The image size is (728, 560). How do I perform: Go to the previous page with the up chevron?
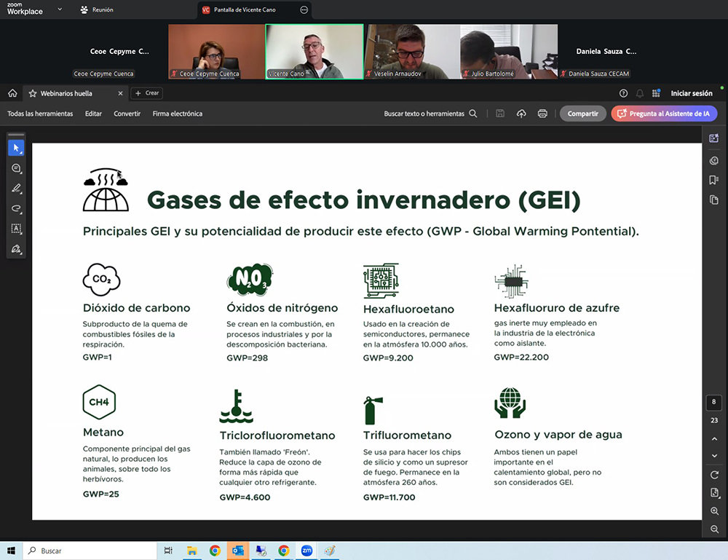tap(715, 438)
